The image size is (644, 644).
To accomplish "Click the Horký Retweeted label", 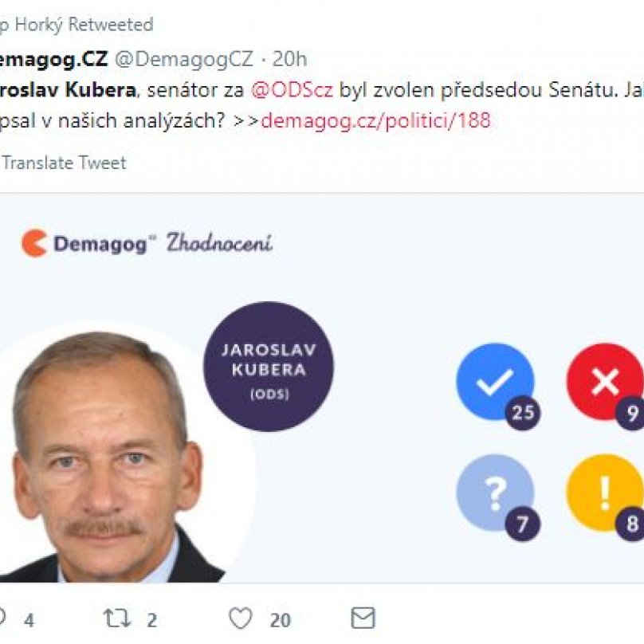I will coord(77,25).
